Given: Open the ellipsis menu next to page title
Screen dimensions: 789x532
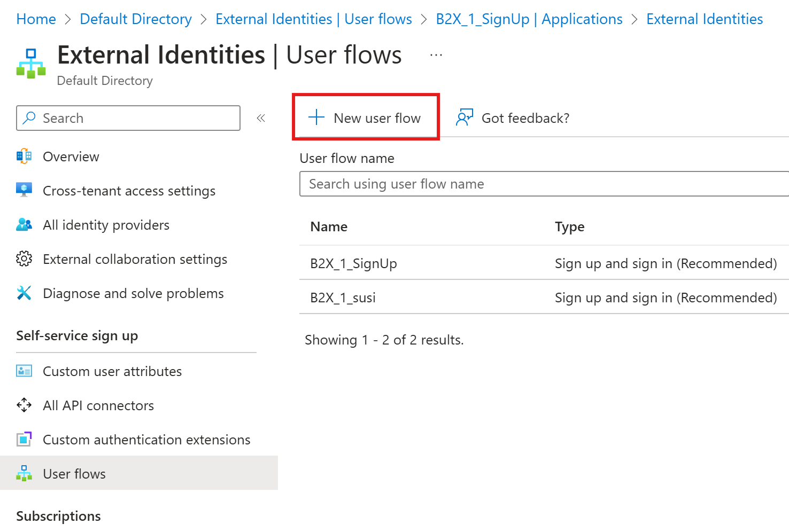Looking at the screenshot, I should coord(436,54).
